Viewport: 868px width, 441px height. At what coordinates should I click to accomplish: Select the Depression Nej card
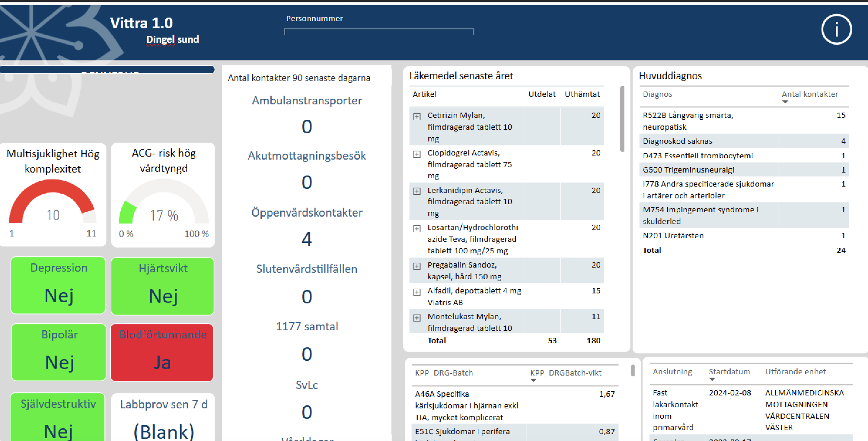[x=58, y=285]
